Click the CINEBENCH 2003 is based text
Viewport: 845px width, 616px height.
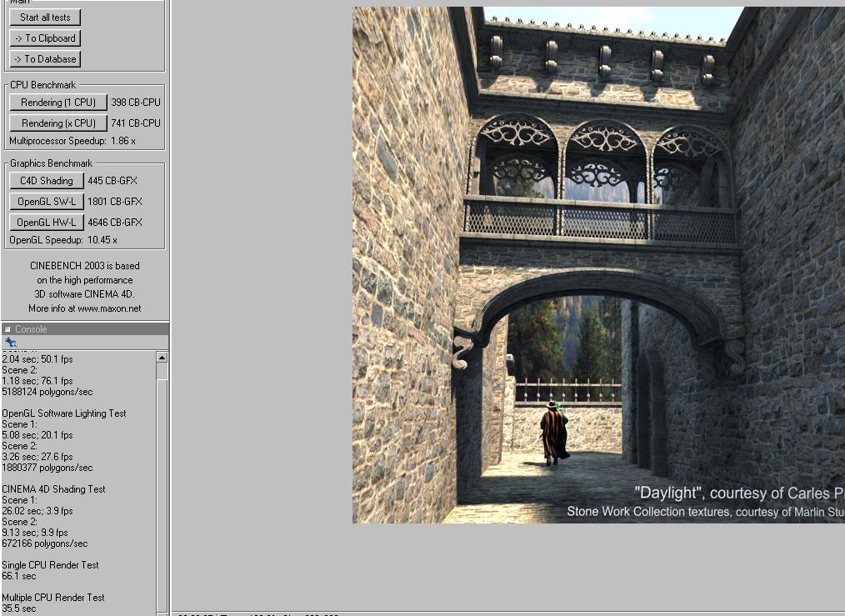pos(85,266)
